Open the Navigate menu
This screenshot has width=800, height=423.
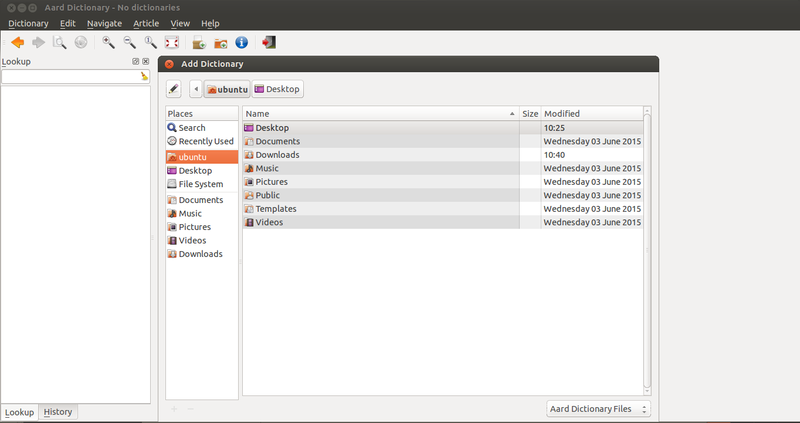pyautogui.click(x=104, y=23)
